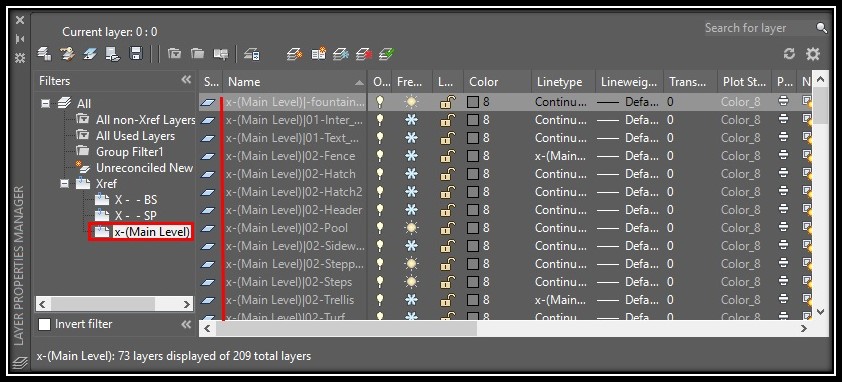842x382 pixels.
Task: Freeze the 02-Pool layer via sun icon
Action: coord(411,228)
